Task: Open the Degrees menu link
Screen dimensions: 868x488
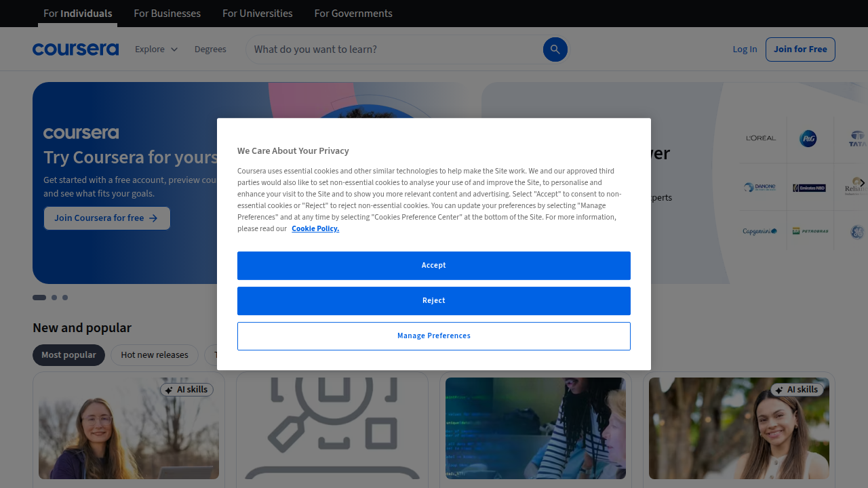Action: (210, 49)
